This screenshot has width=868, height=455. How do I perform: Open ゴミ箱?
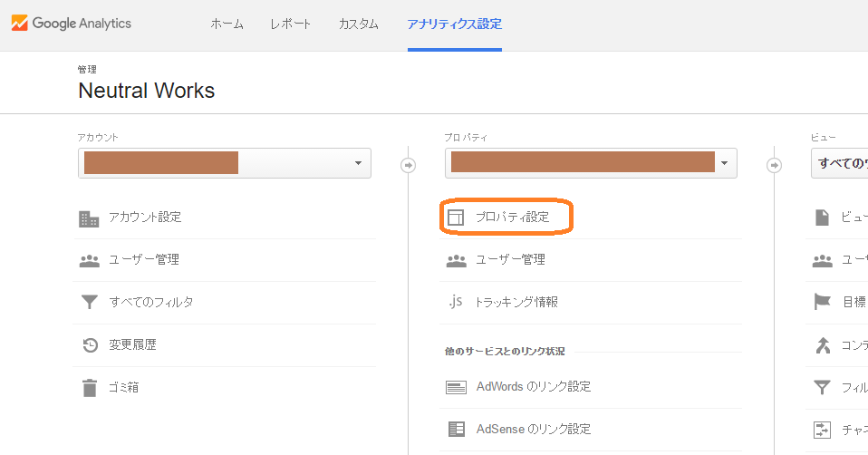[x=123, y=387]
